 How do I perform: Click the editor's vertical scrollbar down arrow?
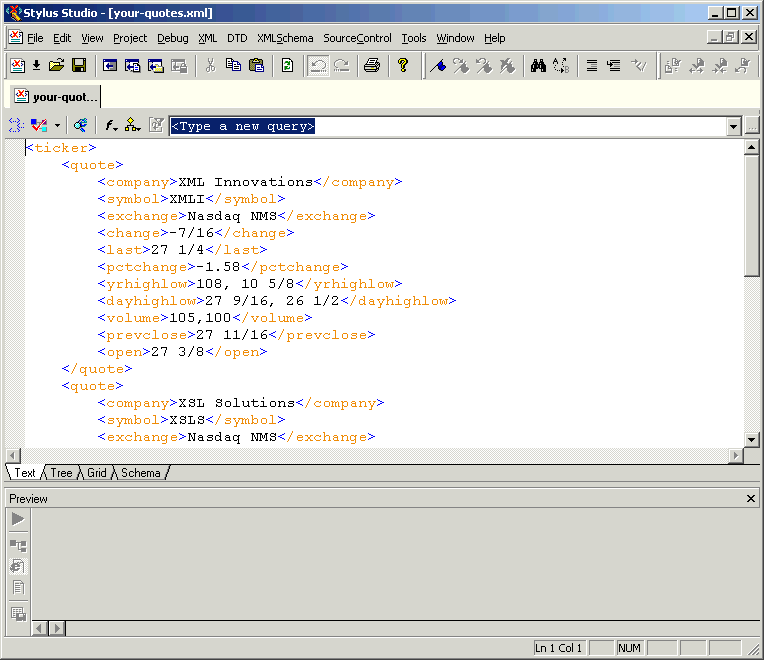click(x=752, y=439)
